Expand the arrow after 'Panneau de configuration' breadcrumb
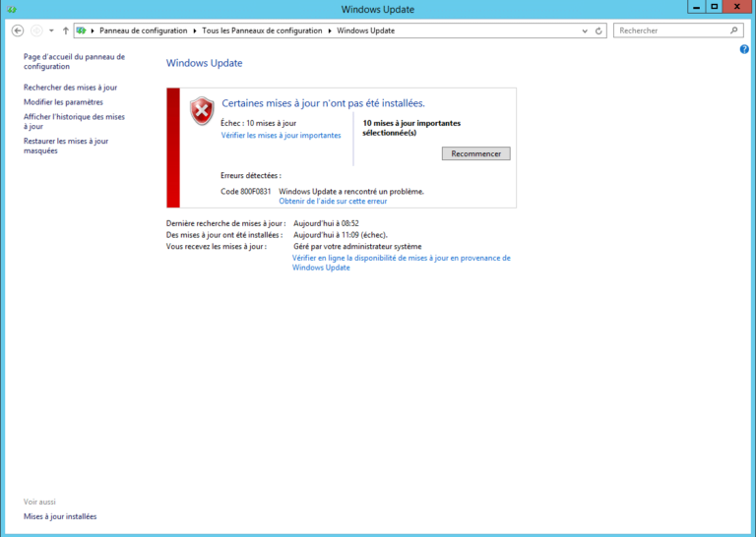Viewport: 756px width, 537px height. pyautogui.click(x=195, y=30)
